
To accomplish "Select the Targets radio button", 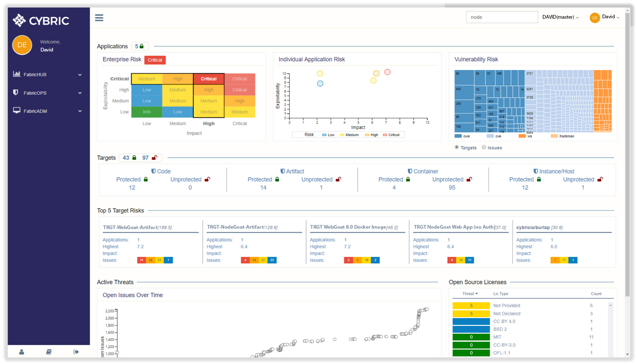I will click(x=456, y=147).
